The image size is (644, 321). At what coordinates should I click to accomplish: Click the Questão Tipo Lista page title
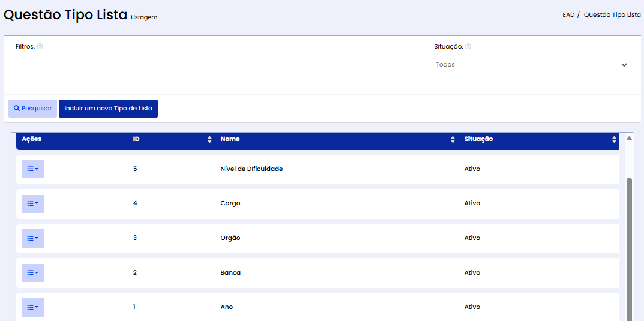point(65,15)
